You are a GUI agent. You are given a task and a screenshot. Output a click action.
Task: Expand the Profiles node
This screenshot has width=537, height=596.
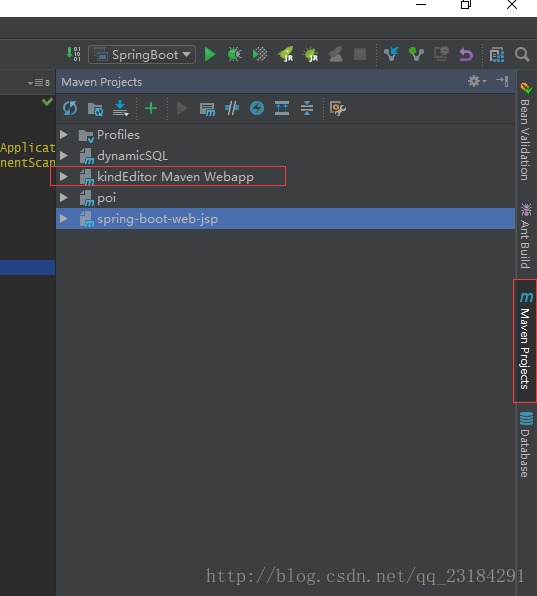click(64, 134)
